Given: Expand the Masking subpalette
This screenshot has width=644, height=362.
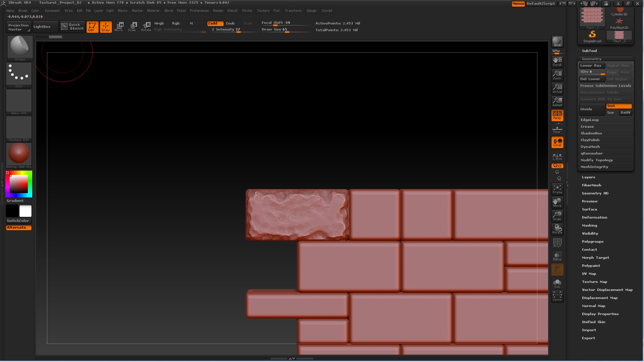Looking at the screenshot, I should pyautogui.click(x=589, y=226).
